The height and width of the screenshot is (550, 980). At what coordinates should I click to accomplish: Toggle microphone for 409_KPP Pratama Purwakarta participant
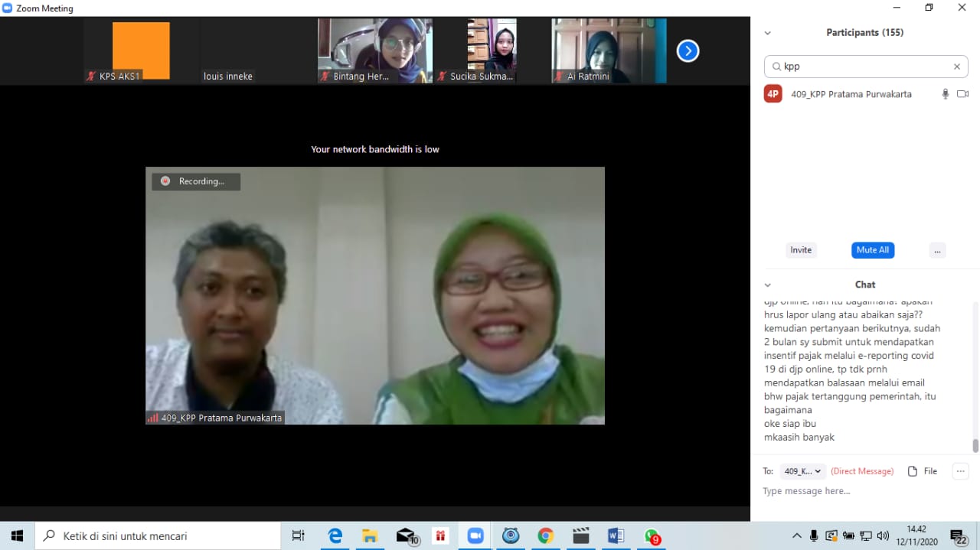tap(945, 94)
